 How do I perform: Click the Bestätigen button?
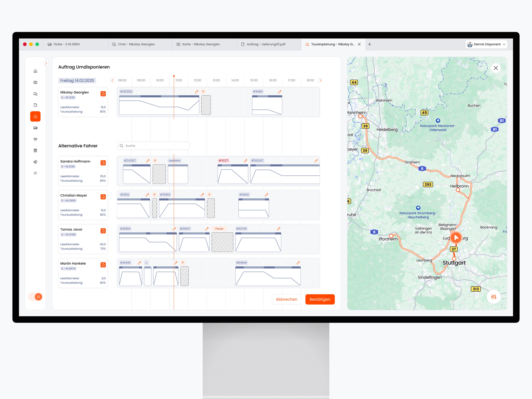320,299
